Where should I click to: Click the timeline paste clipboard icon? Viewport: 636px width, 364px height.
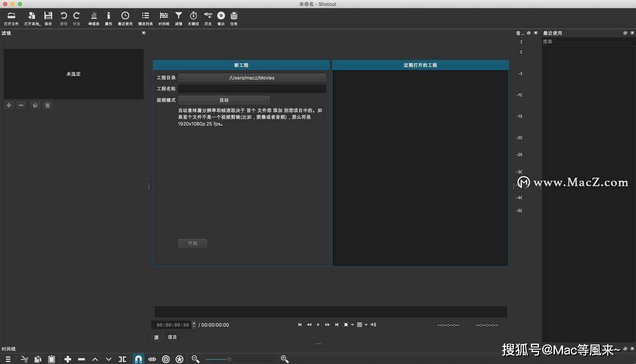51,359
